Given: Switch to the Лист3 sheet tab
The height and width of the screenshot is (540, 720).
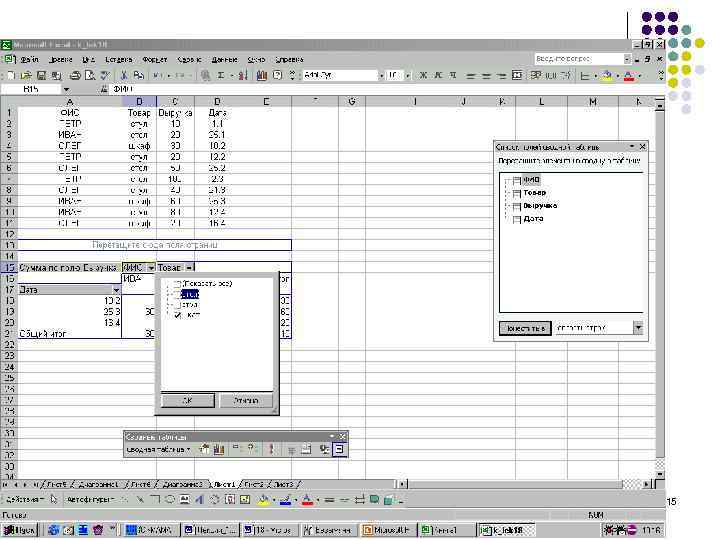Looking at the screenshot, I should coord(283,484).
